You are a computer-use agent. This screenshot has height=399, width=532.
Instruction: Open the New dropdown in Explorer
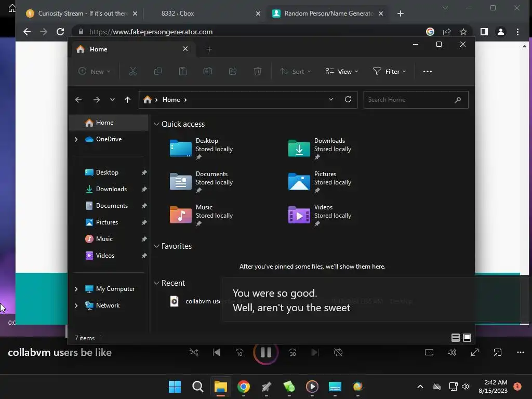95,71
